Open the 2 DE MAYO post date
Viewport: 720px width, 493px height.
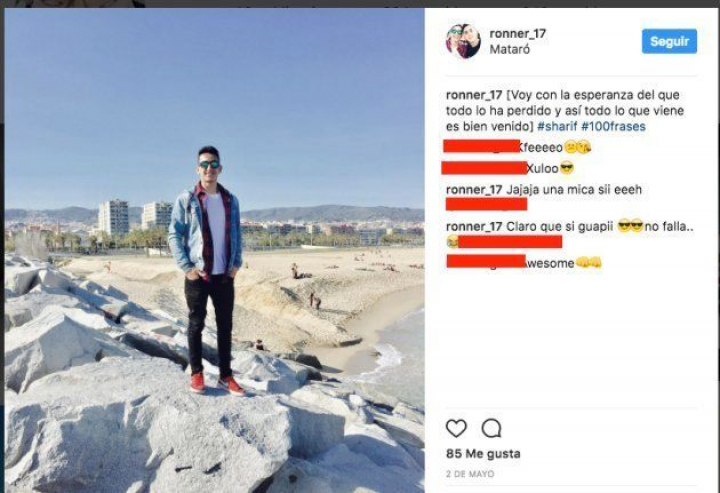(470, 474)
